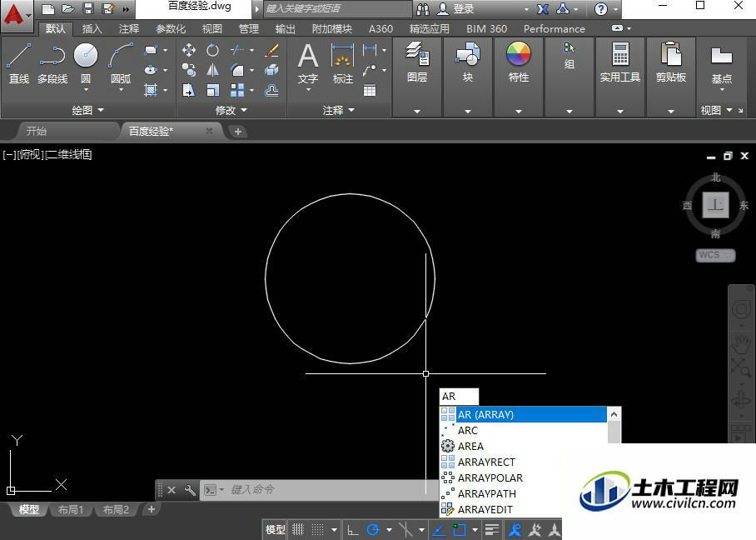Switch to the Annotate (注释) ribbon tab

click(x=129, y=29)
